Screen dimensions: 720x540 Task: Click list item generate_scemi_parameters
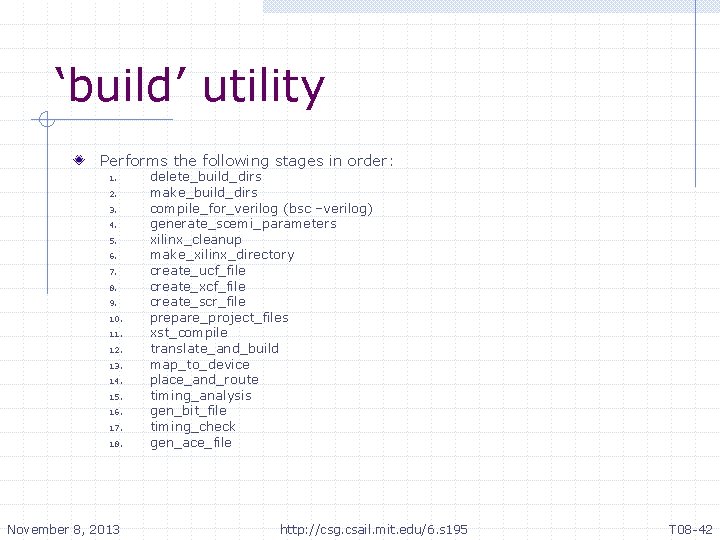(x=243, y=225)
